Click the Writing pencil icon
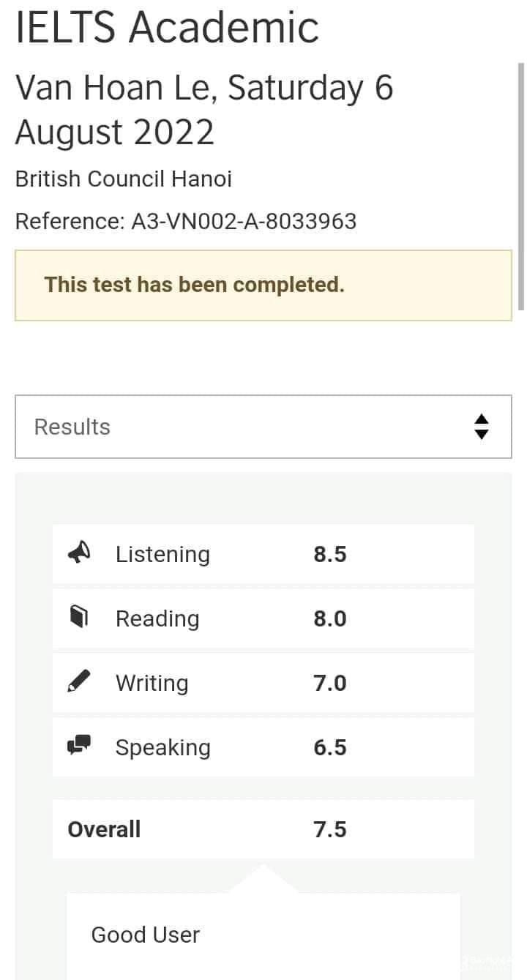This screenshot has width=527, height=980. click(x=79, y=681)
